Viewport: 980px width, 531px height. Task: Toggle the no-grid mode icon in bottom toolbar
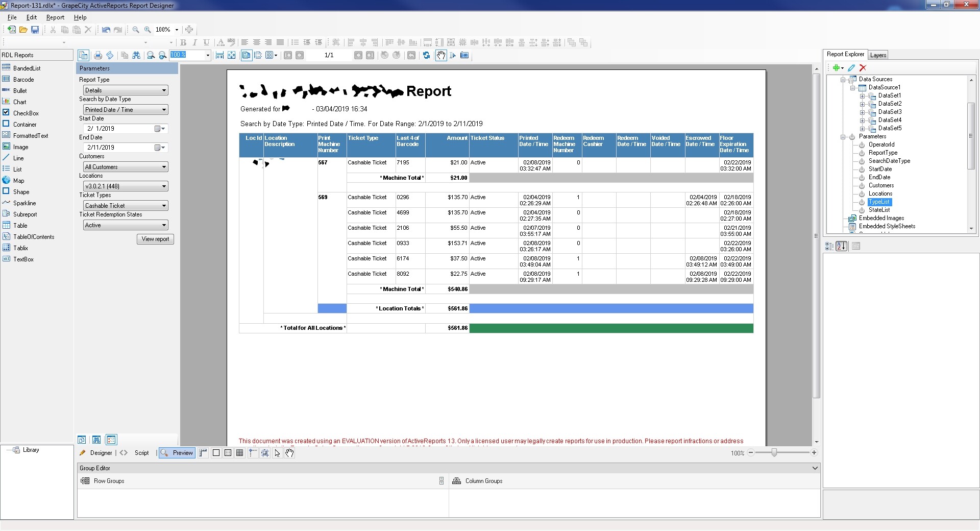pos(216,453)
